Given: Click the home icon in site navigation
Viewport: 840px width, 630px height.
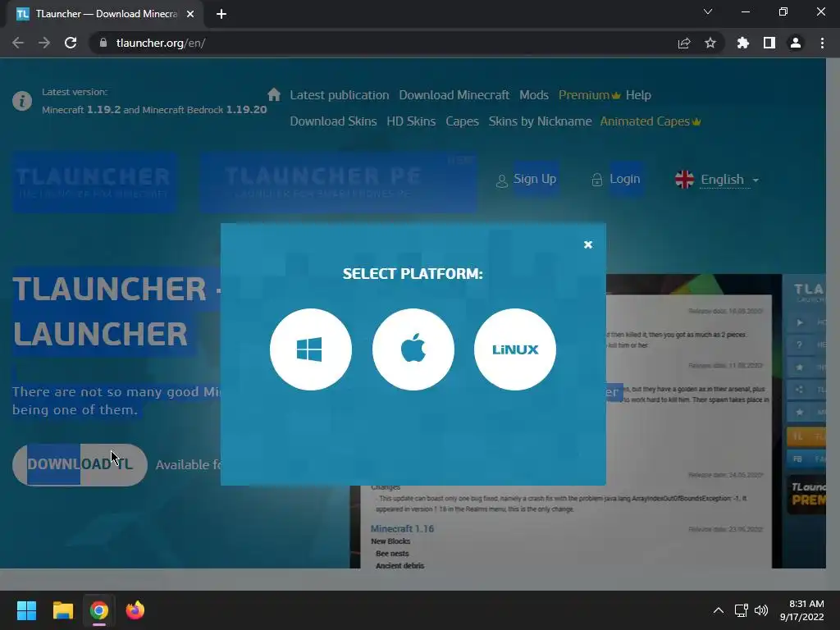Looking at the screenshot, I should click(x=274, y=95).
